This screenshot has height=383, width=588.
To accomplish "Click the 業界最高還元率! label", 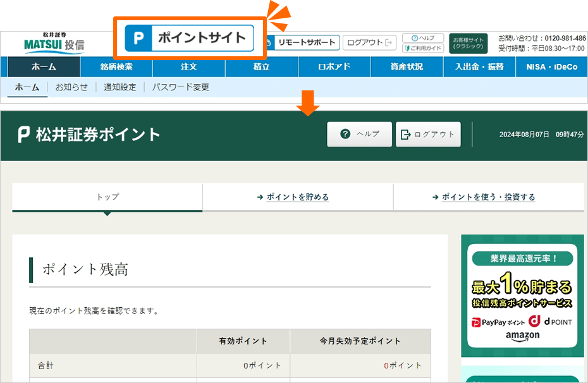I will tap(522, 258).
